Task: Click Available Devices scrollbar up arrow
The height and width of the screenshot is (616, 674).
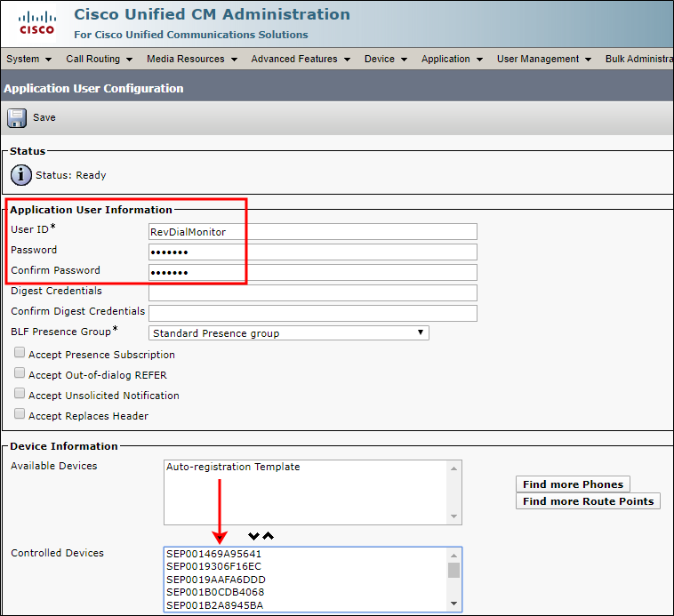Action: pos(453,468)
